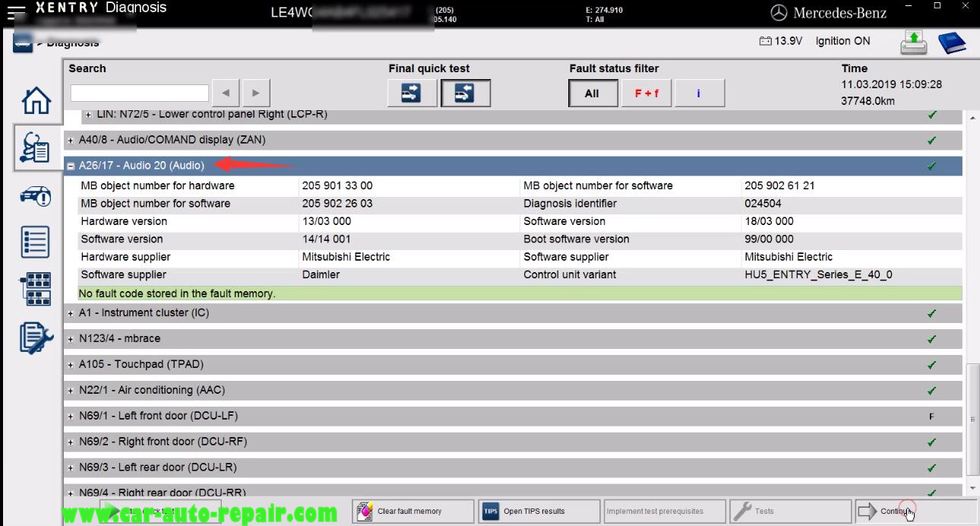Go to previous search result arrow

click(226, 93)
